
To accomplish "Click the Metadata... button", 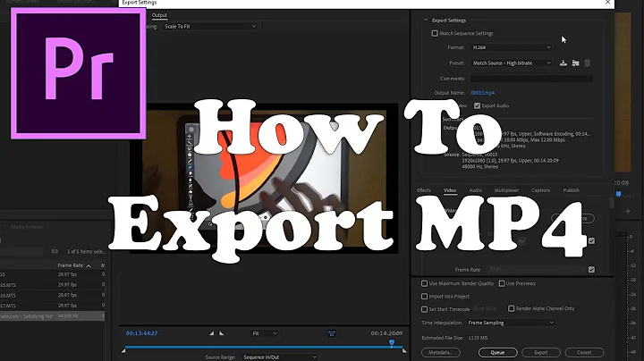I will (x=441, y=352).
